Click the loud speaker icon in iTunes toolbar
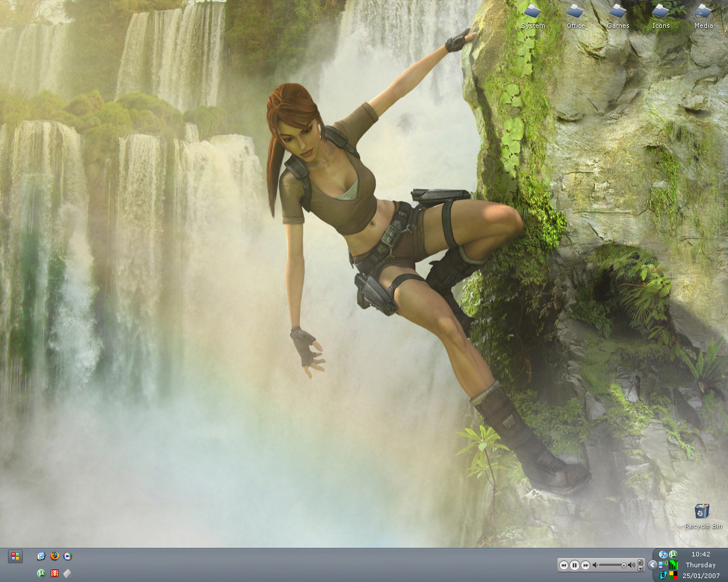The image size is (728, 582). click(x=631, y=565)
